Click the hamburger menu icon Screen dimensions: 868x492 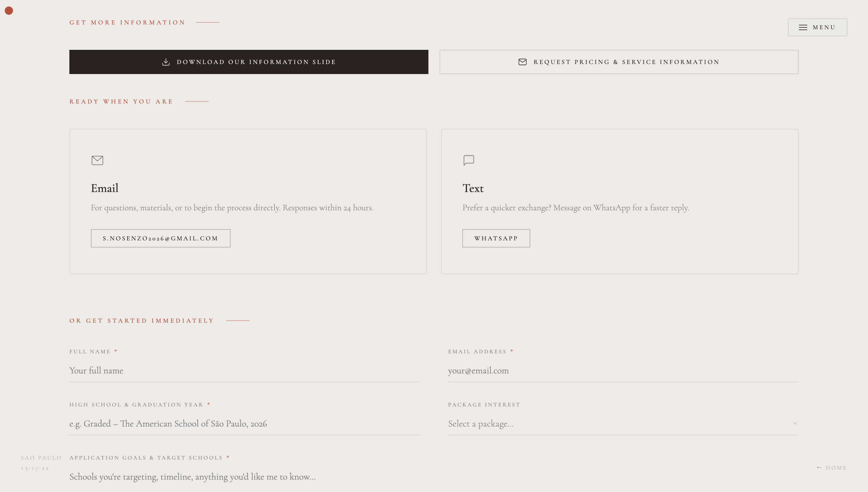tap(803, 27)
